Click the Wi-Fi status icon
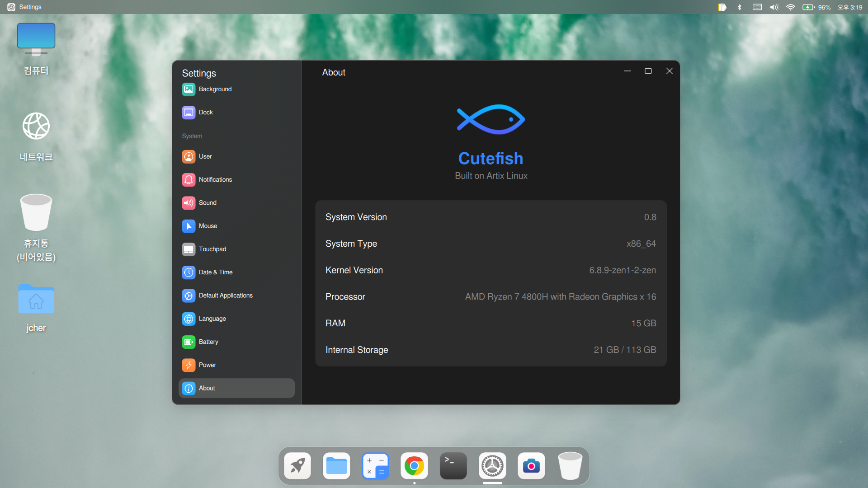868x488 pixels. (791, 7)
